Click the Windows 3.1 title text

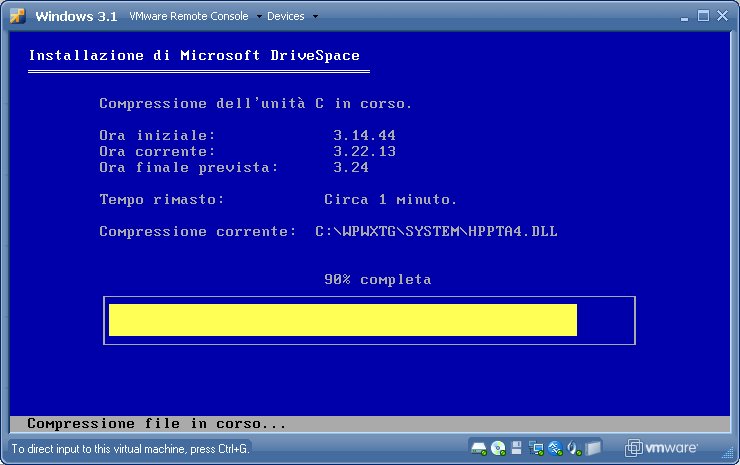click(76, 17)
